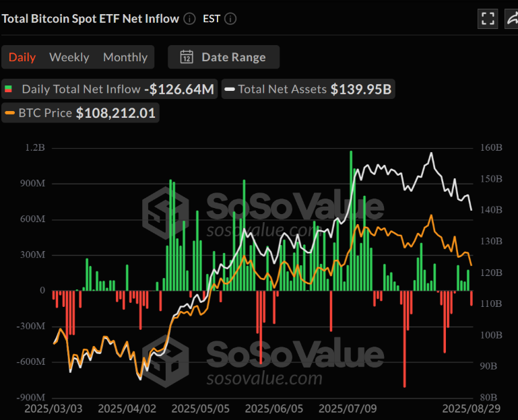Screen dimensions: 518x420
Task: Click info icon beside chart title
Action: pos(190,19)
